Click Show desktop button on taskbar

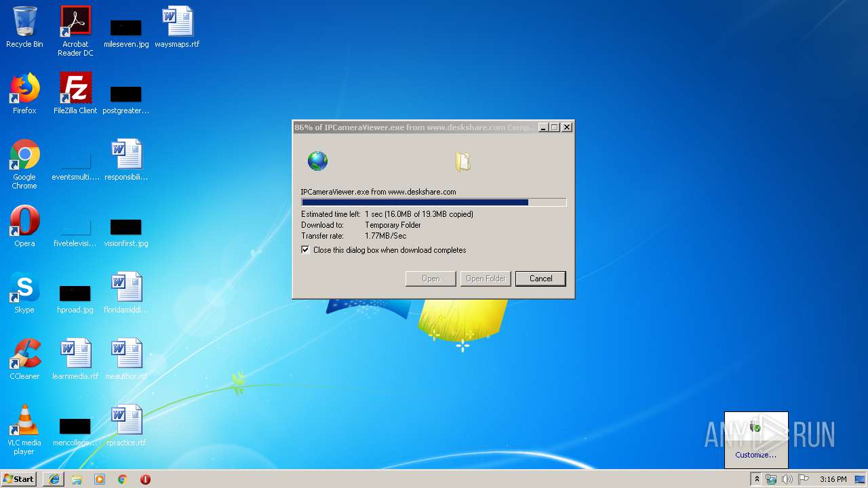click(861, 479)
